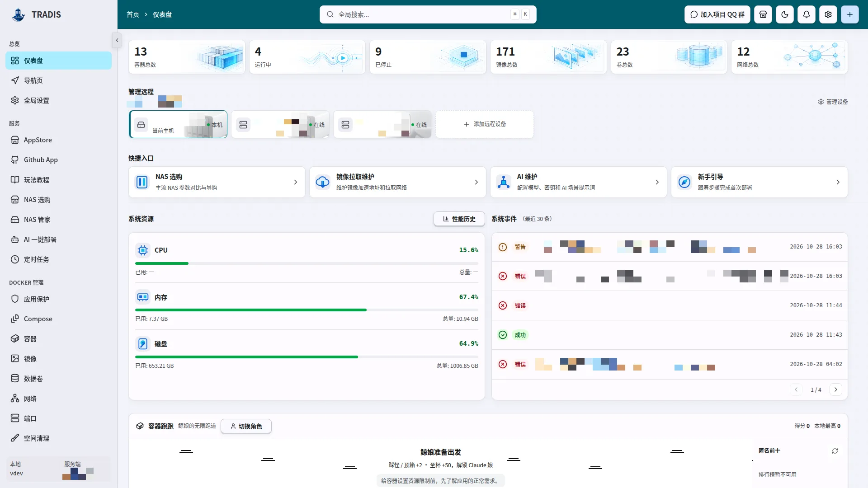The image size is (868, 488).
Task: Open 数据卷 database icon
Action: point(15,379)
